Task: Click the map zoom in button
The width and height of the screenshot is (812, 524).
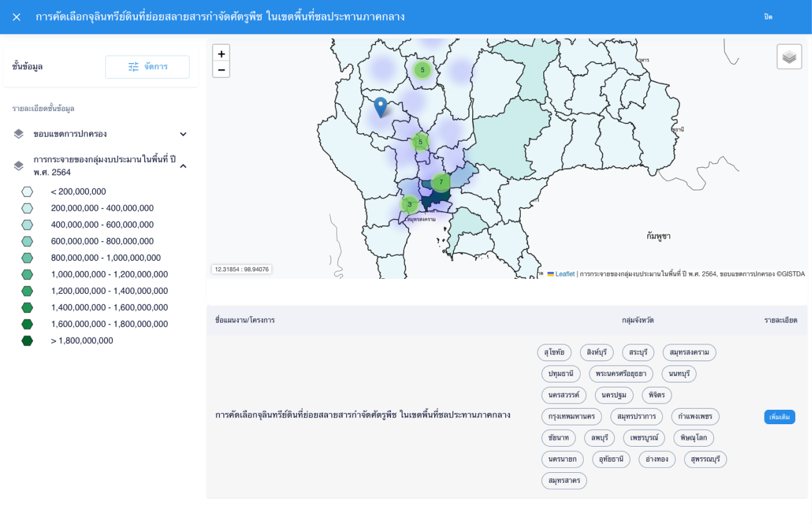Action: [x=221, y=54]
